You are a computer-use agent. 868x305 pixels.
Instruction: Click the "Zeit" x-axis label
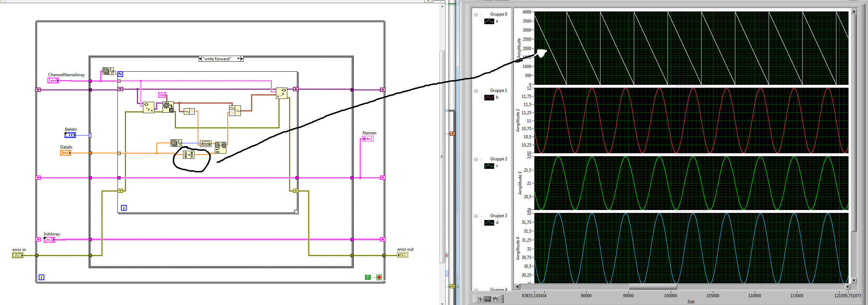click(x=691, y=302)
